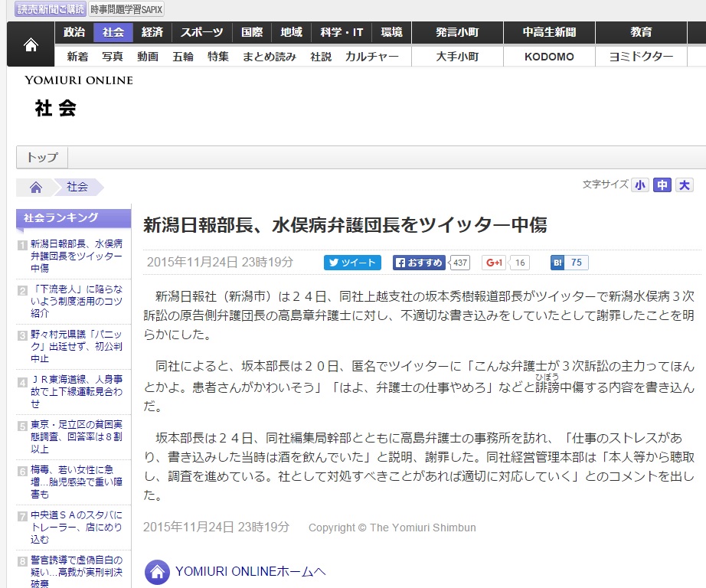The height and width of the screenshot is (588, 706).
Task: Open ranking #3 野々村元県議 article
Action: pos(77,346)
